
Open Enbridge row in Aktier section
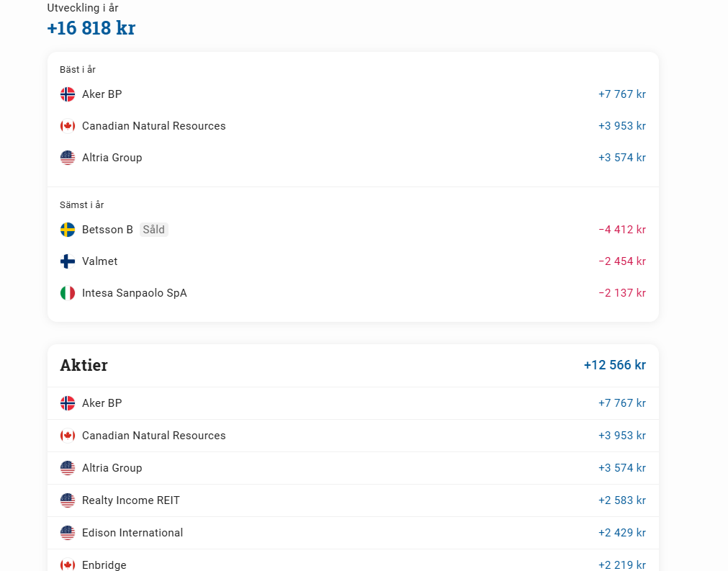[353, 560]
